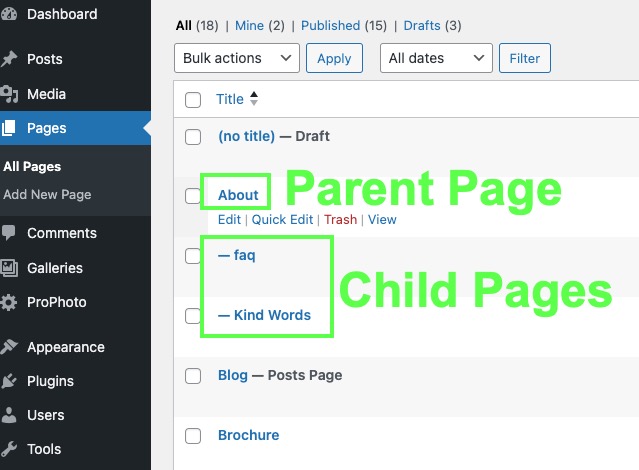Tick the select-all checkbox beside Title

(193, 99)
